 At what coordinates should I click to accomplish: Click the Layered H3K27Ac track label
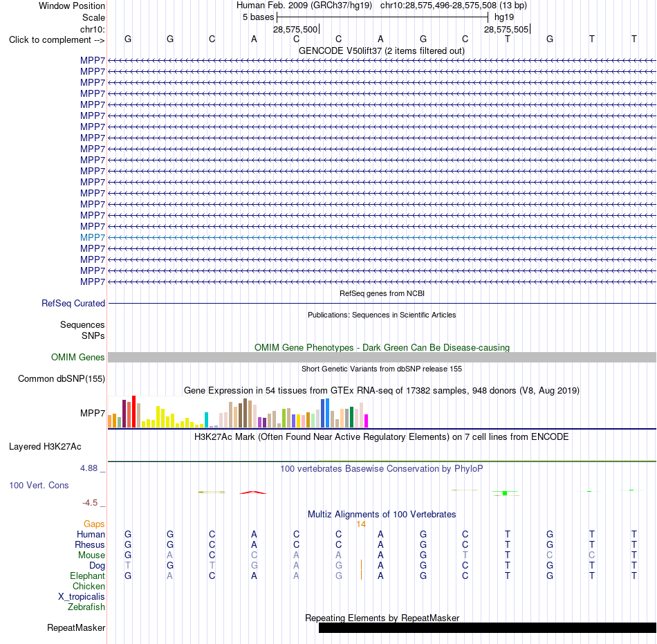pyautogui.click(x=45, y=447)
